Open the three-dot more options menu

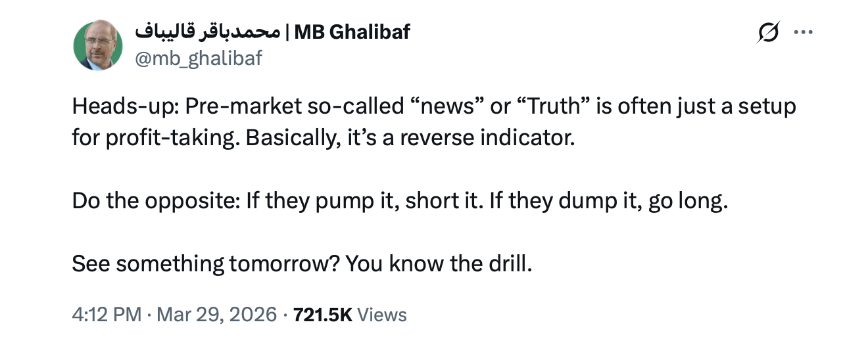coord(804,32)
